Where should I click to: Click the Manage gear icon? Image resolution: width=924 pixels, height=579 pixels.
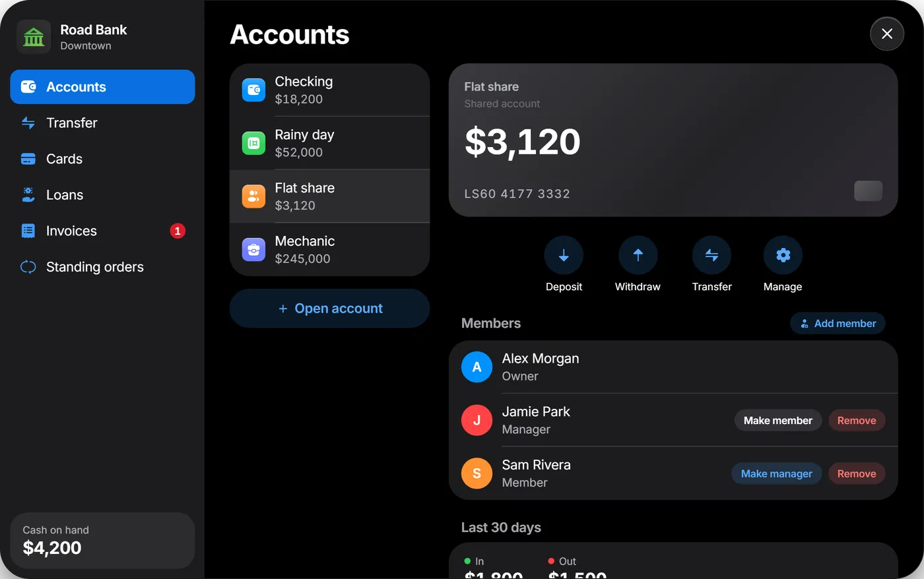pos(783,255)
